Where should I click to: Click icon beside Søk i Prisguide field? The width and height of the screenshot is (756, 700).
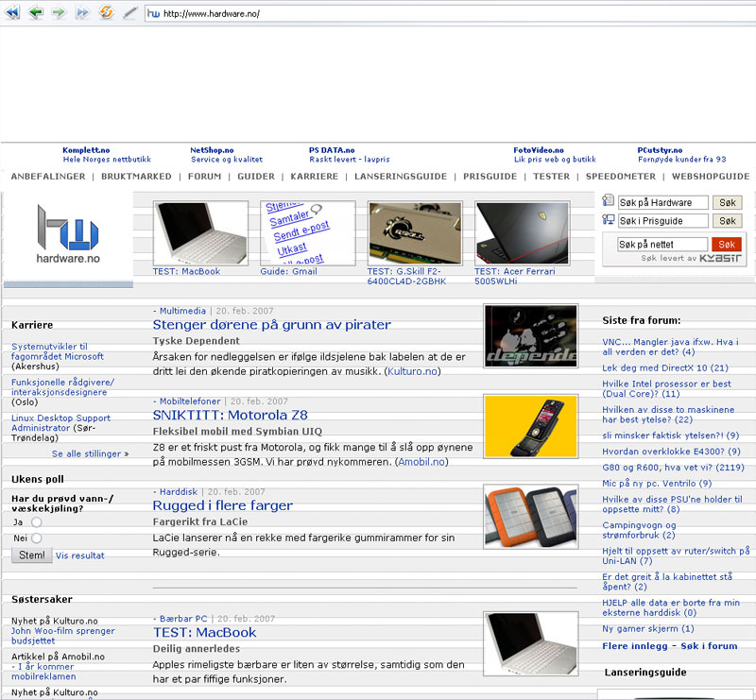tap(608, 220)
